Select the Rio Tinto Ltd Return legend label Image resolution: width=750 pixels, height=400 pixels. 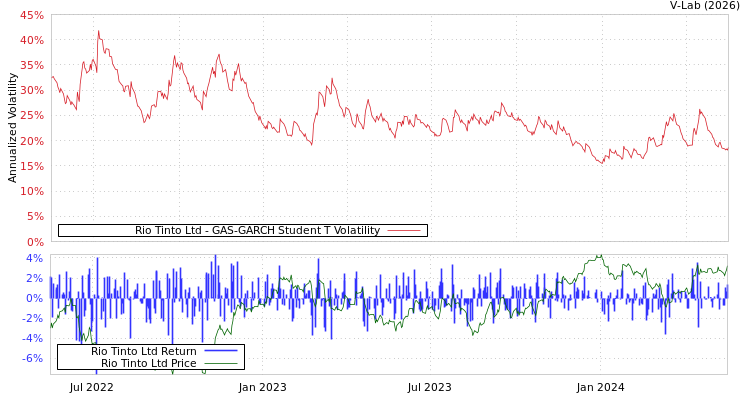pyautogui.click(x=143, y=351)
